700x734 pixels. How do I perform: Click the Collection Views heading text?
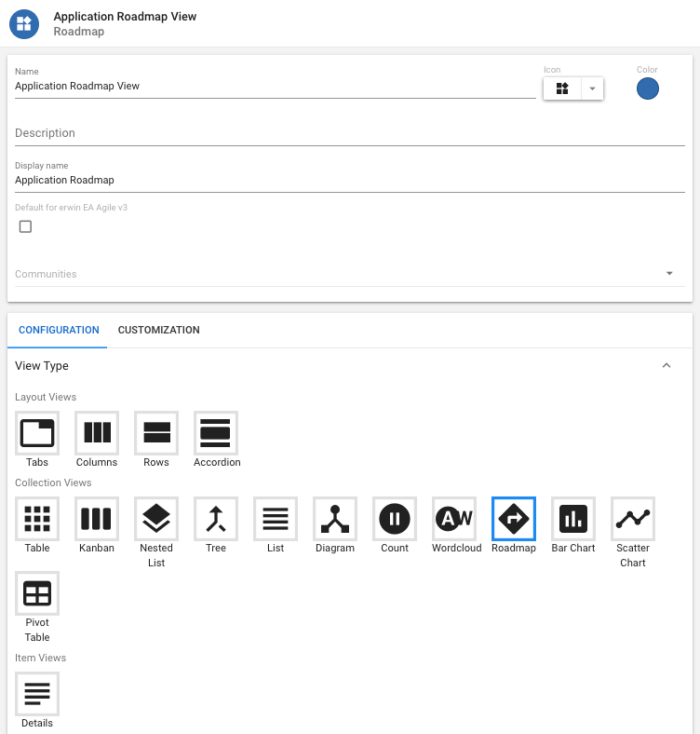coord(53,483)
